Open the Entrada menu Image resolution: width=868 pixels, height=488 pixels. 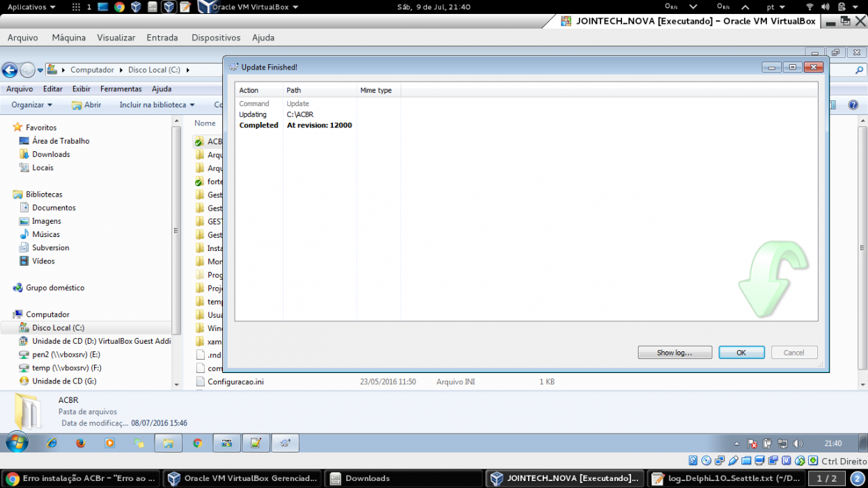tap(162, 38)
